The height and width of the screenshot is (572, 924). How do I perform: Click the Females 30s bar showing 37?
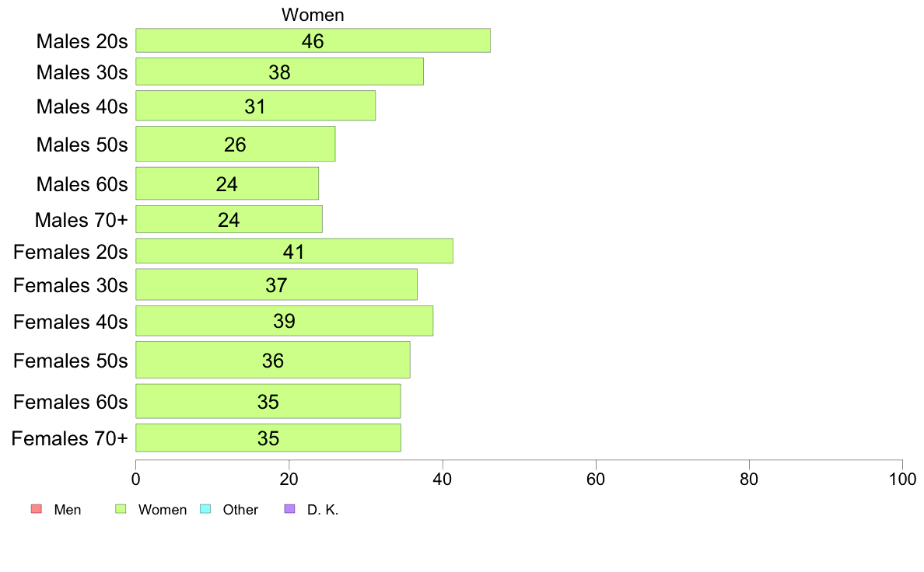point(277,284)
